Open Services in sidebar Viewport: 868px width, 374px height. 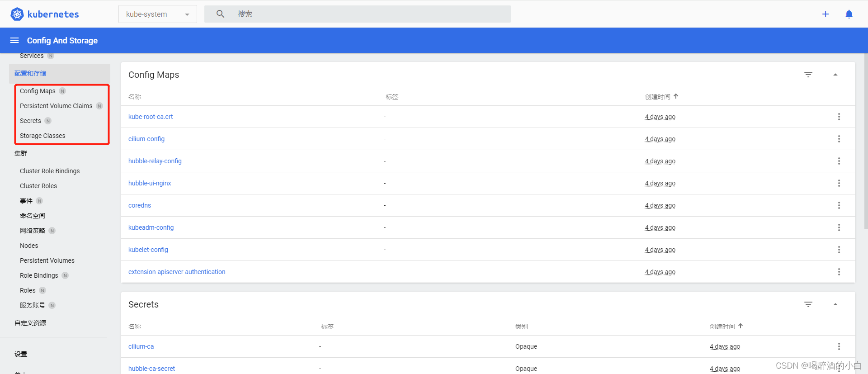pyautogui.click(x=32, y=56)
